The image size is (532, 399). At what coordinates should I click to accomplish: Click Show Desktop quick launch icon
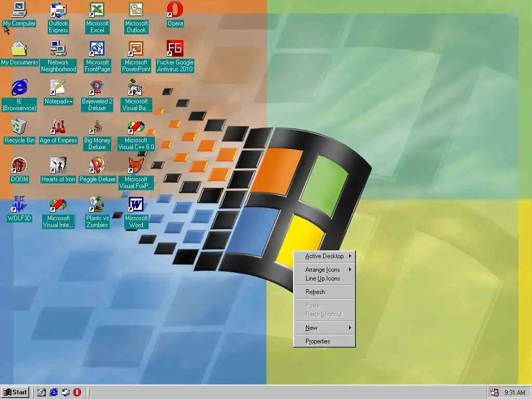click(x=42, y=392)
